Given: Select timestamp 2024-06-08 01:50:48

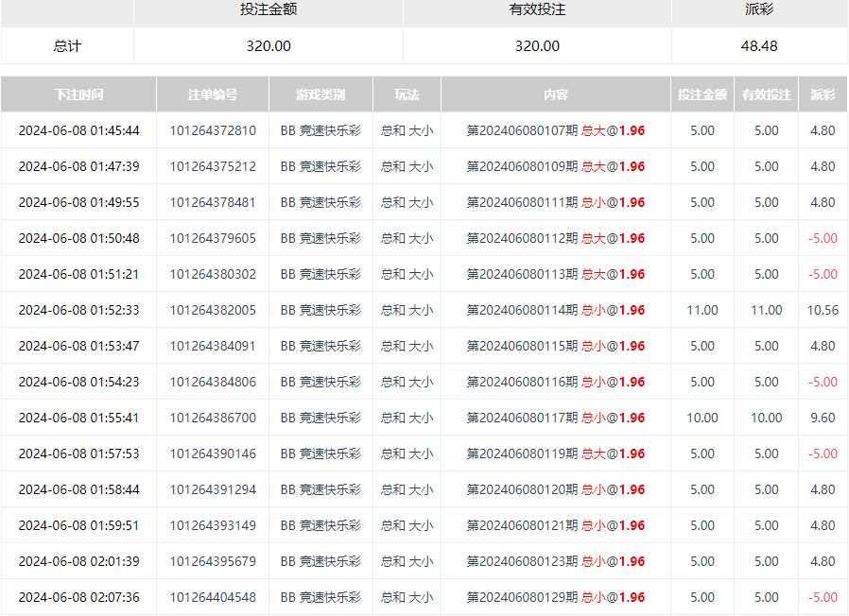Looking at the screenshot, I should 78,238.
